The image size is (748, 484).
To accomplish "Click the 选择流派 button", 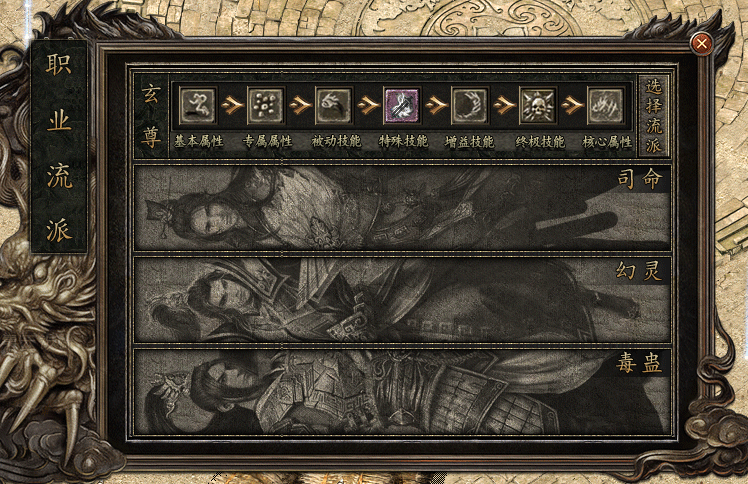I will pyautogui.click(x=654, y=116).
